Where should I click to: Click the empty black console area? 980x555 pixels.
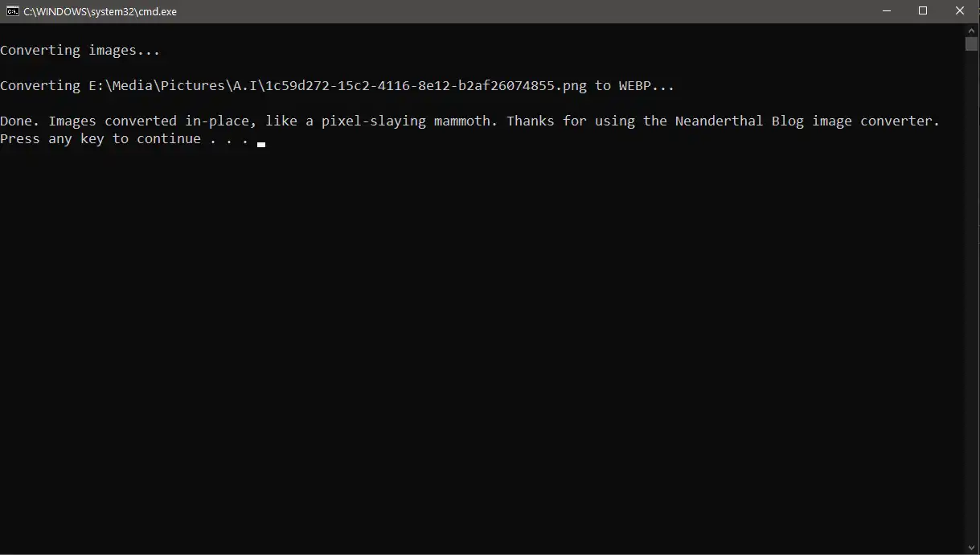(482, 346)
